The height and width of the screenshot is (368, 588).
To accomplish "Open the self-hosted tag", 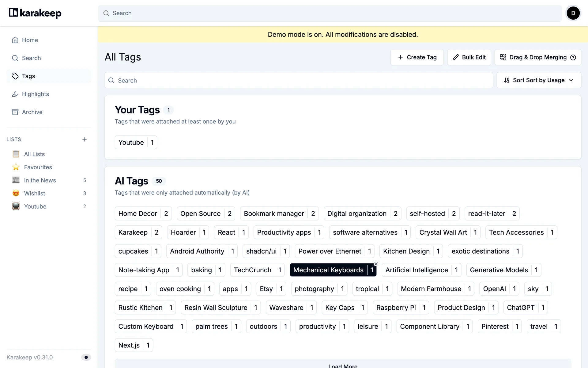I will tap(433, 213).
